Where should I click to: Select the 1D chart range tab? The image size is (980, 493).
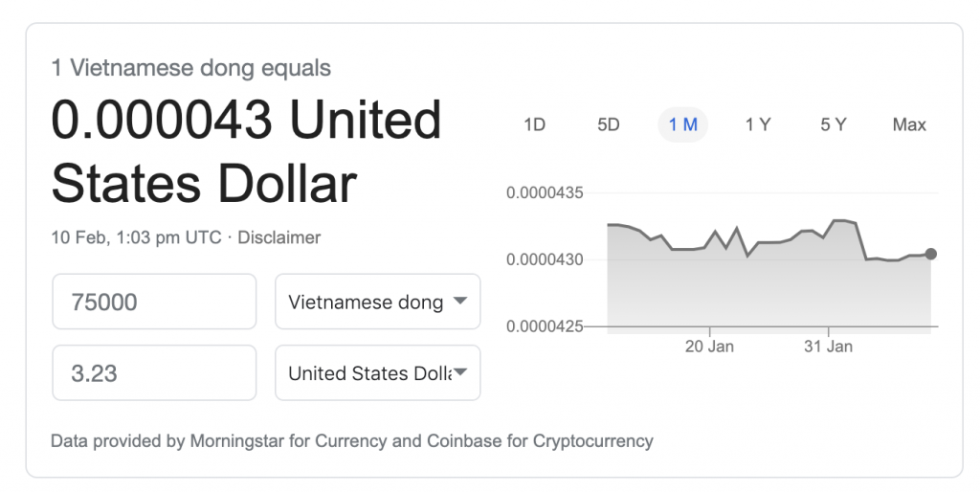534,124
